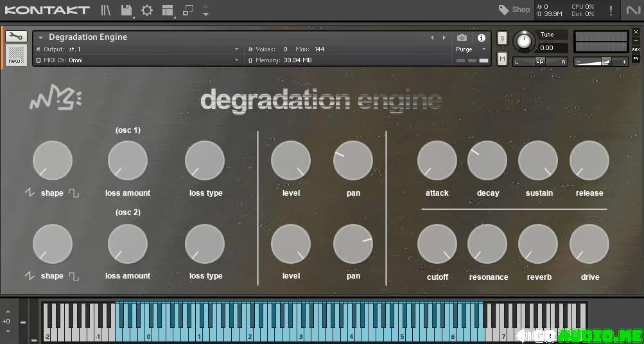Click the osc 2 loss amount knob
The height and width of the screenshot is (344, 644).
tap(128, 244)
